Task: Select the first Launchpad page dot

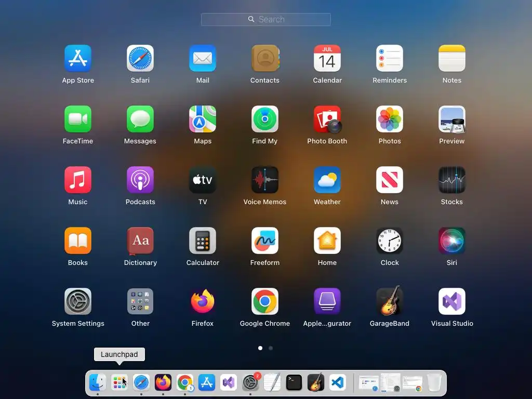Action: pyautogui.click(x=260, y=348)
